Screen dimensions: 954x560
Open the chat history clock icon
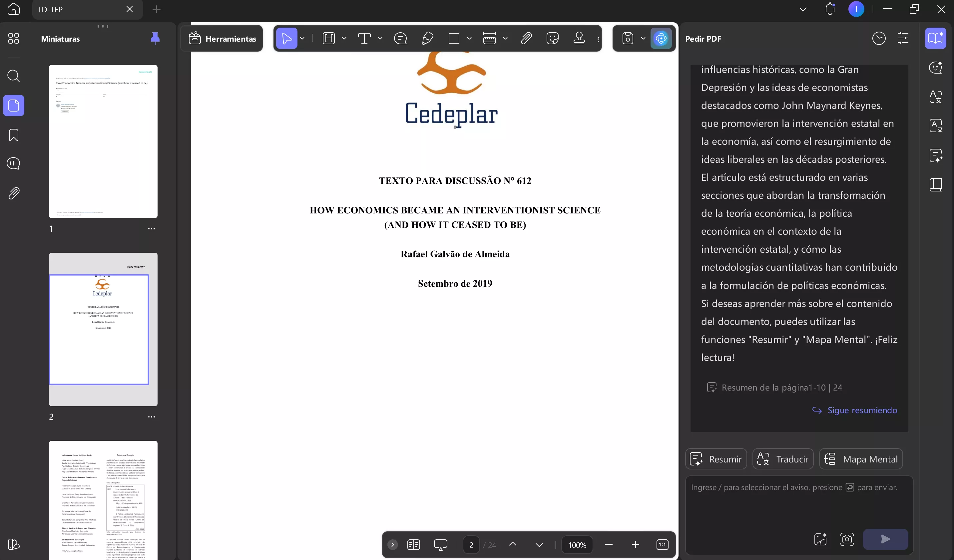[x=879, y=38]
